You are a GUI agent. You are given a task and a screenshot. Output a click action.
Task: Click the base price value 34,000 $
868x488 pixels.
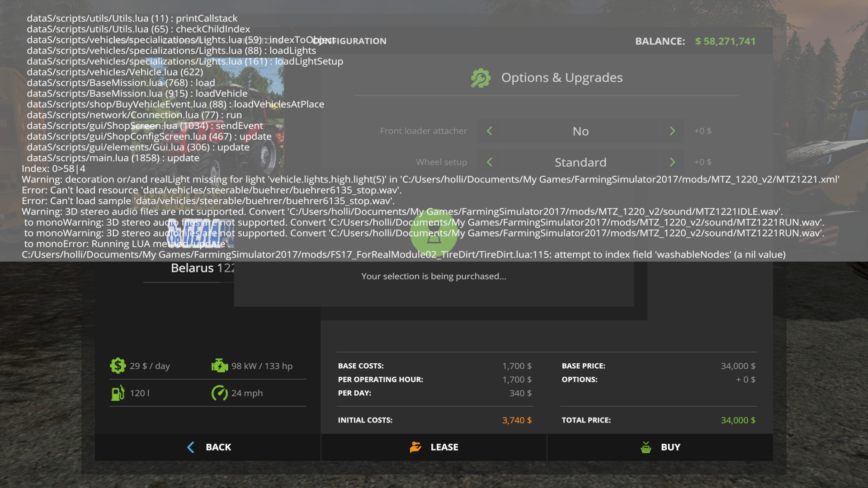pyautogui.click(x=738, y=366)
